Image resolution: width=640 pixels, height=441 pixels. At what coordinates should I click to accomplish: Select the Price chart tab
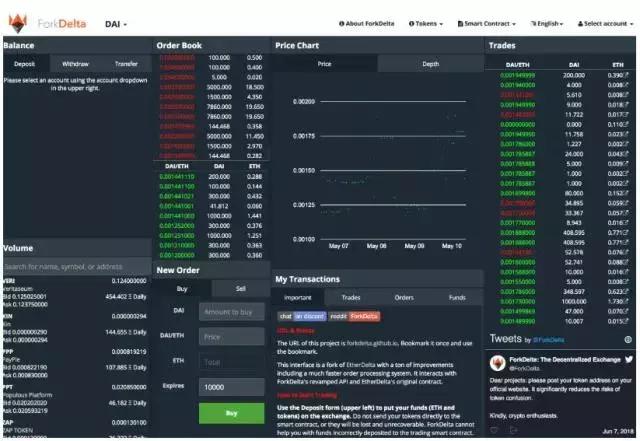coord(324,64)
